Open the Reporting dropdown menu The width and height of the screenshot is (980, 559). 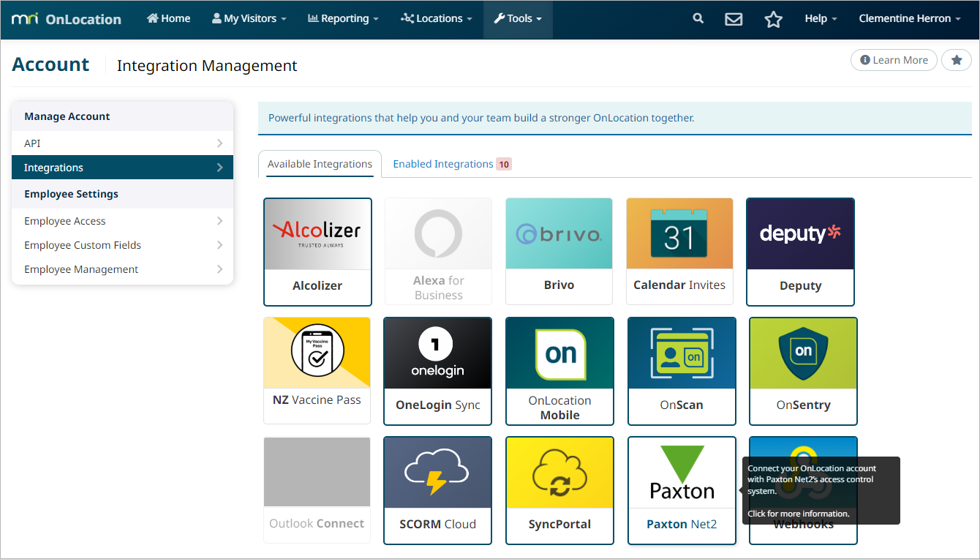coord(344,19)
